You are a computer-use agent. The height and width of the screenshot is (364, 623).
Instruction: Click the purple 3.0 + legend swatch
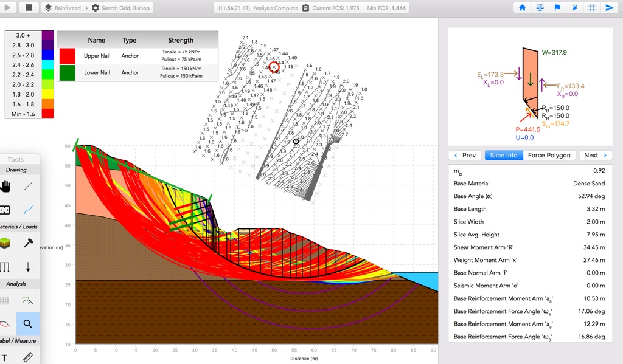coord(47,35)
